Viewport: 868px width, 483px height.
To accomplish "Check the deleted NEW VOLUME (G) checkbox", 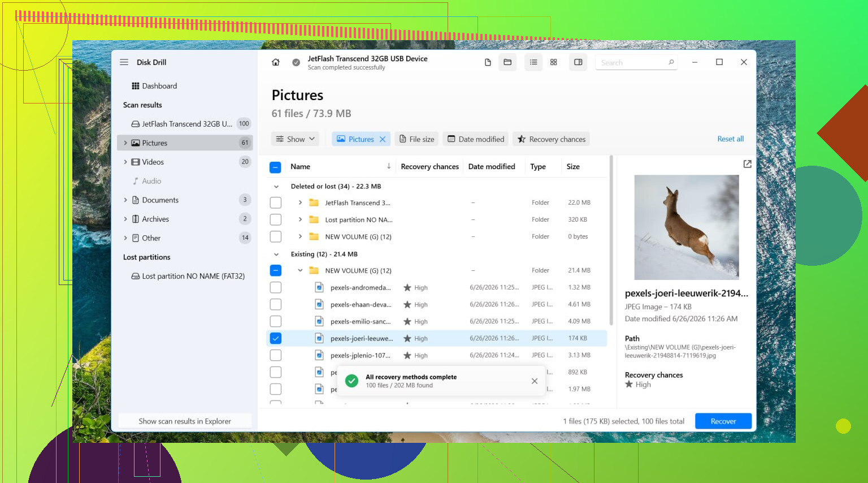I will [x=275, y=236].
